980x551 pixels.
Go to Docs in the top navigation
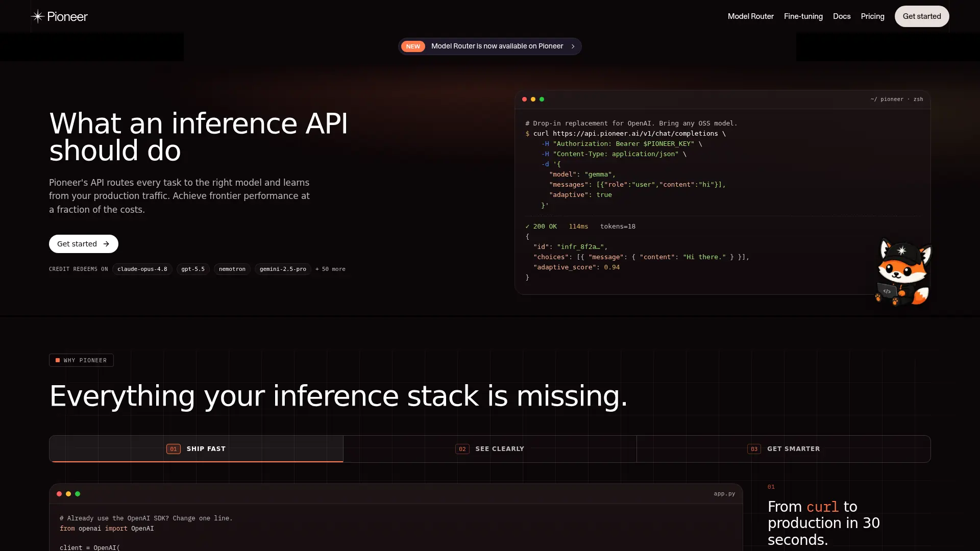pyautogui.click(x=842, y=16)
